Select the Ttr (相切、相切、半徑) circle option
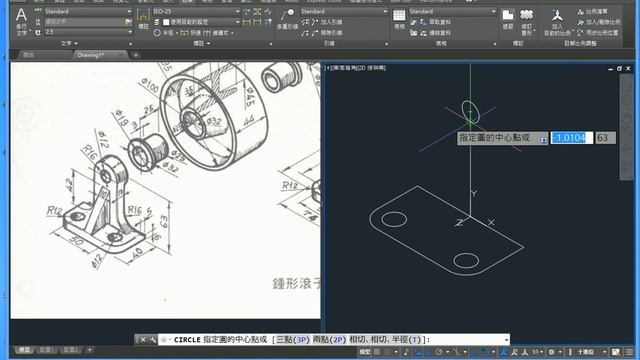 pyautogui.click(x=384, y=340)
